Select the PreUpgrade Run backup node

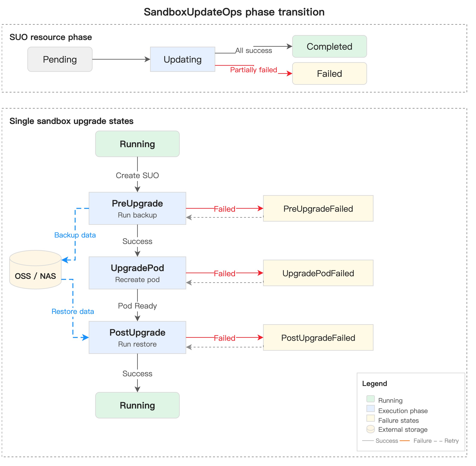click(137, 208)
